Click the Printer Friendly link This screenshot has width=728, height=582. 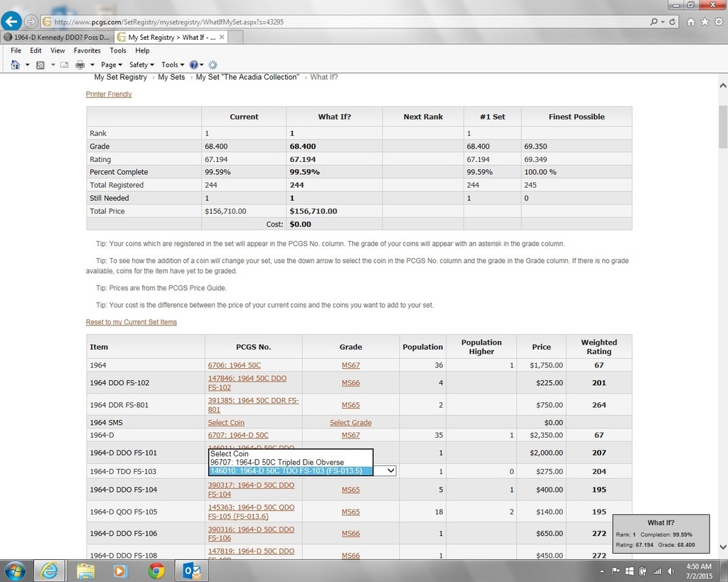tap(109, 95)
